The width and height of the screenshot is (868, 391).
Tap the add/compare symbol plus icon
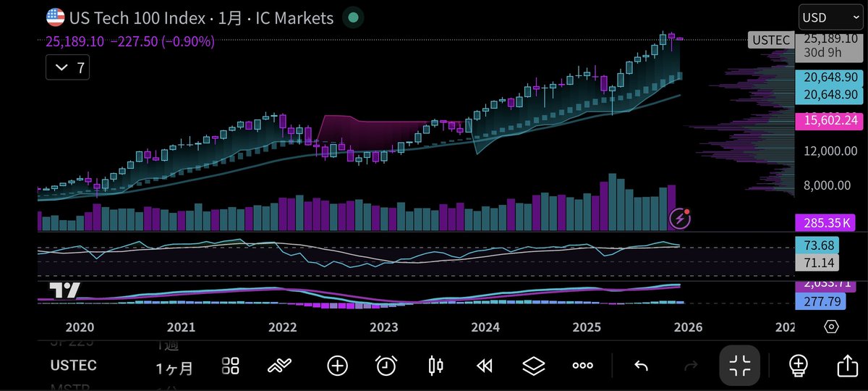click(337, 366)
